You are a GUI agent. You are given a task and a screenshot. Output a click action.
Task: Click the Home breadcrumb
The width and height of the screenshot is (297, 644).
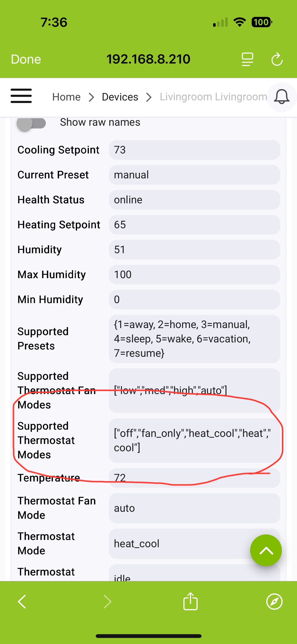(66, 97)
